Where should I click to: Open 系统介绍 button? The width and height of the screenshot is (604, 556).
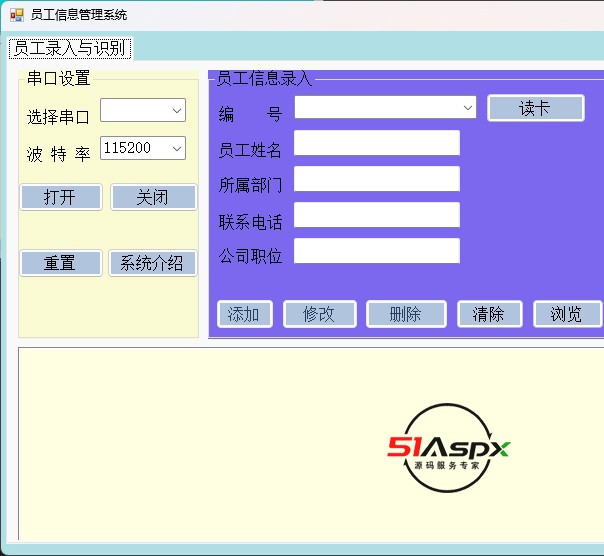153,263
